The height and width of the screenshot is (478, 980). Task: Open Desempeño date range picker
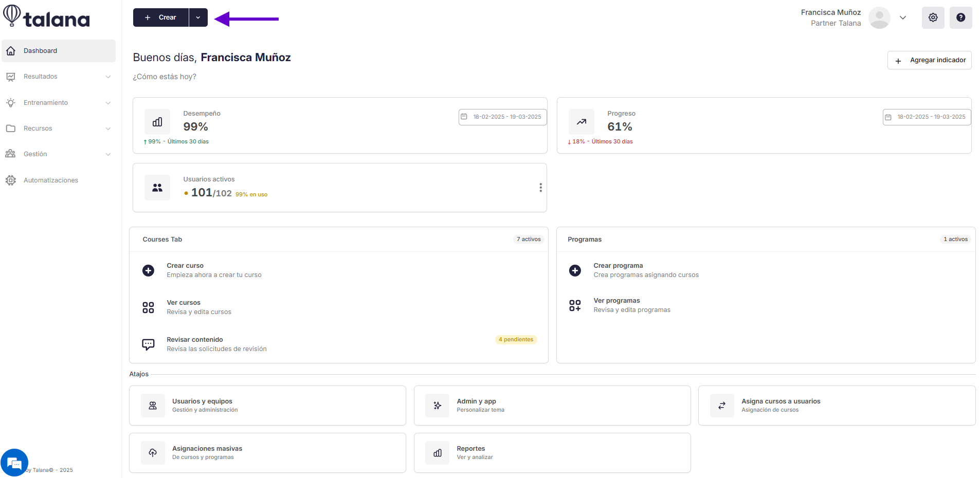pyautogui.click(x=502, y=117)
